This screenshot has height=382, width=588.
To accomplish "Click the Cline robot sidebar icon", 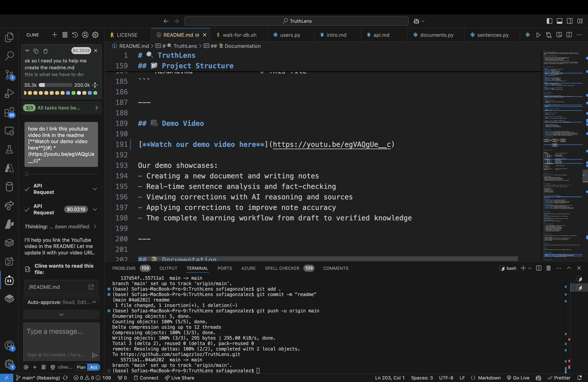I will coord(9,280).
